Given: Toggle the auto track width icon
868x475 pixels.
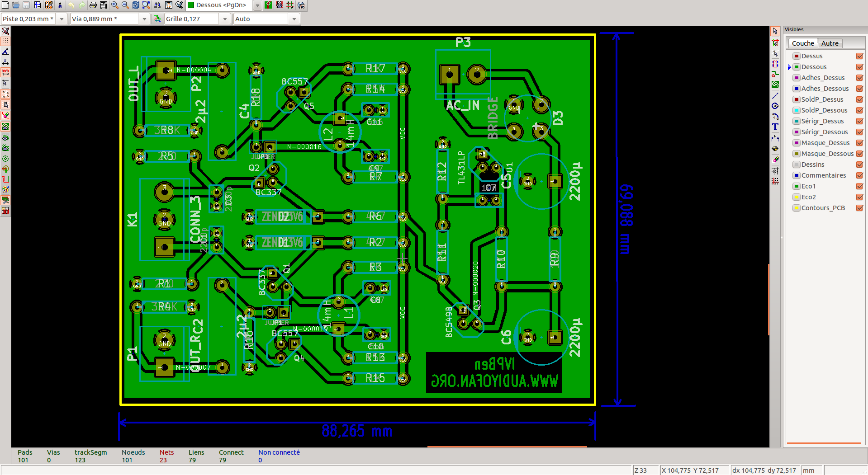Looking at the screenshot, I should (x=157, y=19).
